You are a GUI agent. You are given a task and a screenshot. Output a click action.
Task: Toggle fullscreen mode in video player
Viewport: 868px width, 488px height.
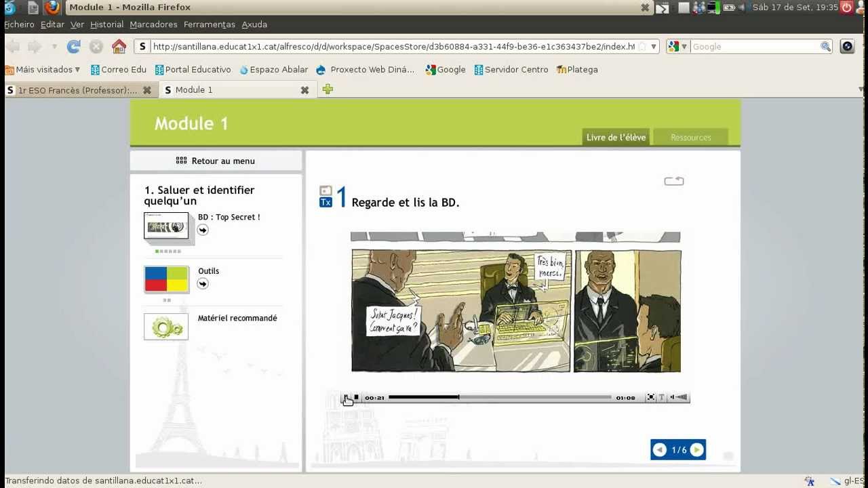651,398
